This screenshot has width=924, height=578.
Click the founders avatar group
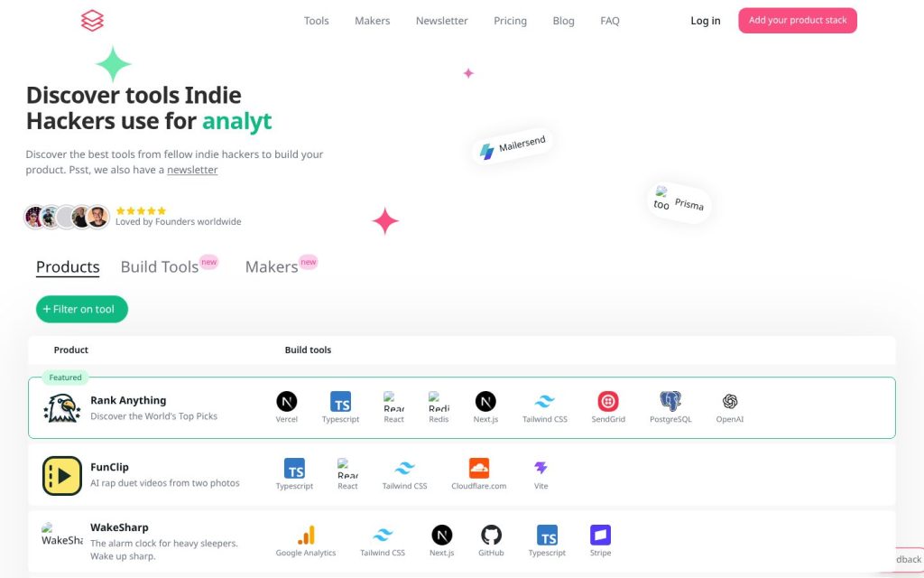point(67,217)
